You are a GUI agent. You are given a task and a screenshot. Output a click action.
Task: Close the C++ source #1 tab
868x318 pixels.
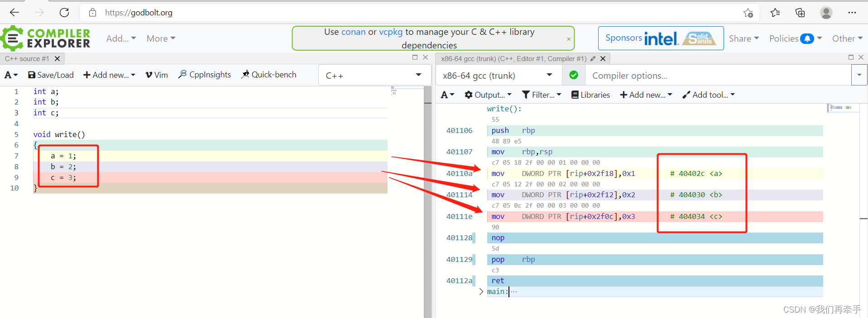click(58, 59)
